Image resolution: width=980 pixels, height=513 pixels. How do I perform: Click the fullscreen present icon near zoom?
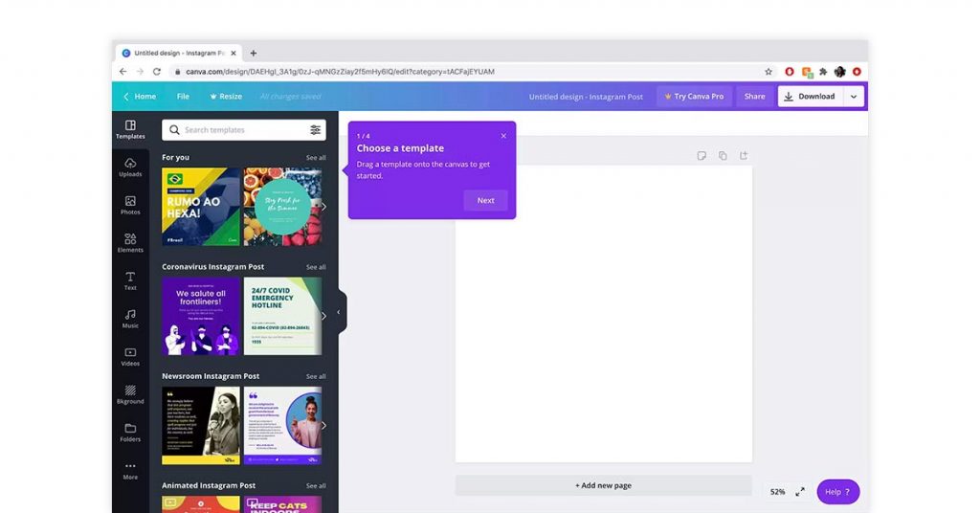(x=800, y=492)
